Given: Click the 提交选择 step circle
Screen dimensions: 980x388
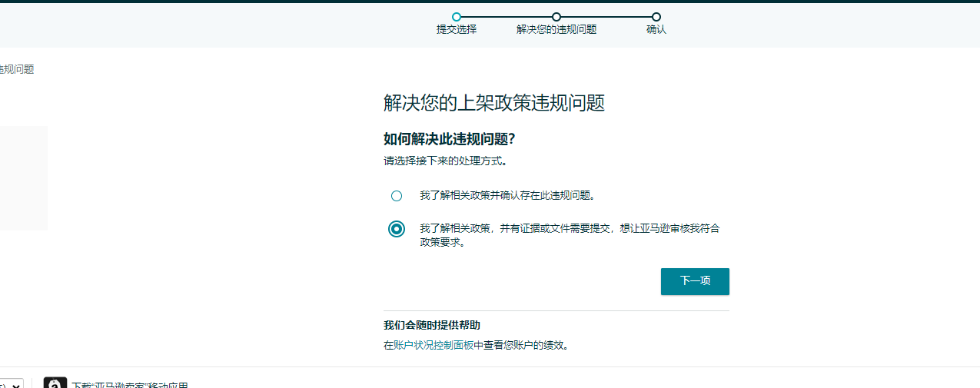Looking at the screenshot, I should point(457,17).
